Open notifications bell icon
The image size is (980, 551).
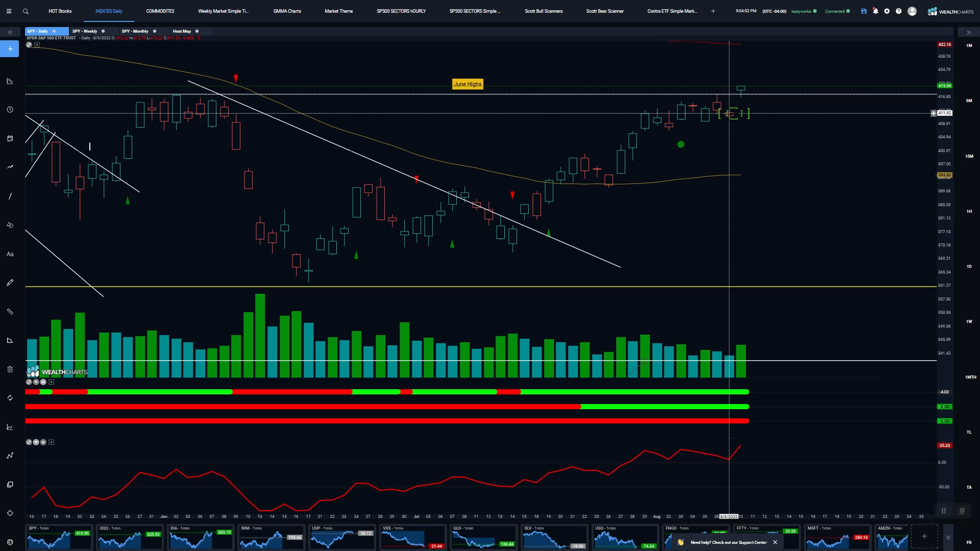click(875, 11)
